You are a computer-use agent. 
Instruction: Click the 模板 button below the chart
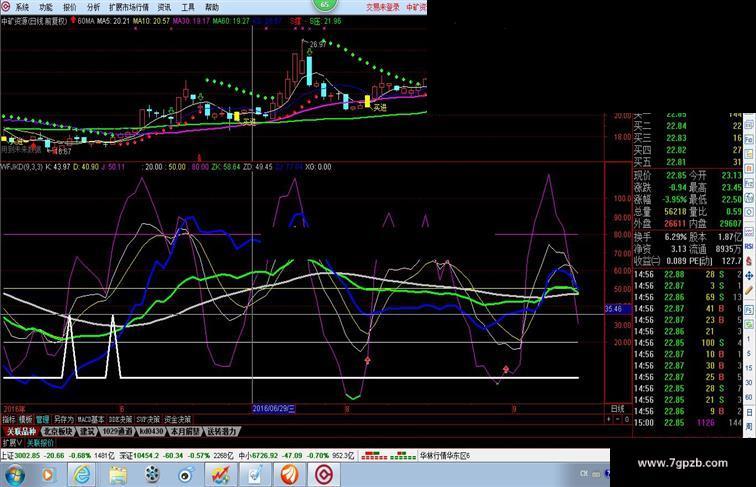(25, 419)
